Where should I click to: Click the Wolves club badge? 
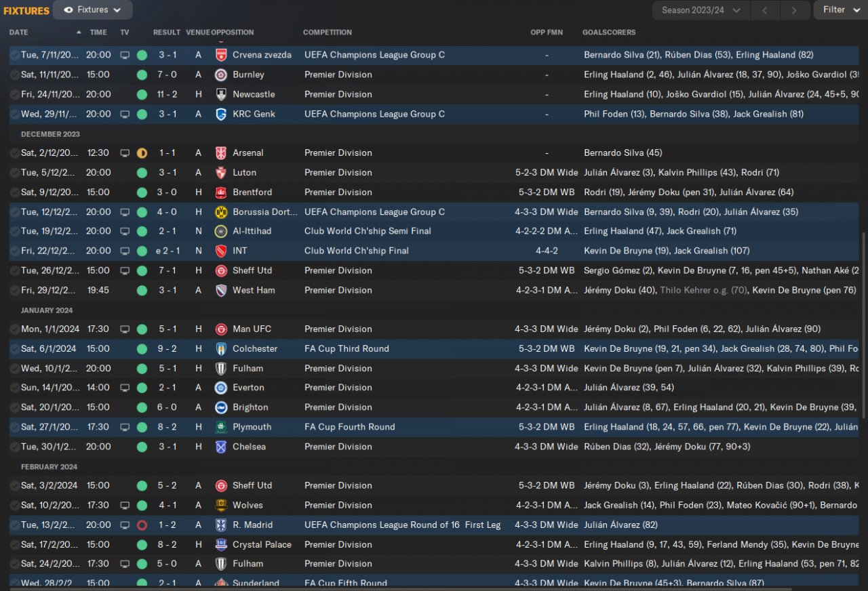pos(220,506)
